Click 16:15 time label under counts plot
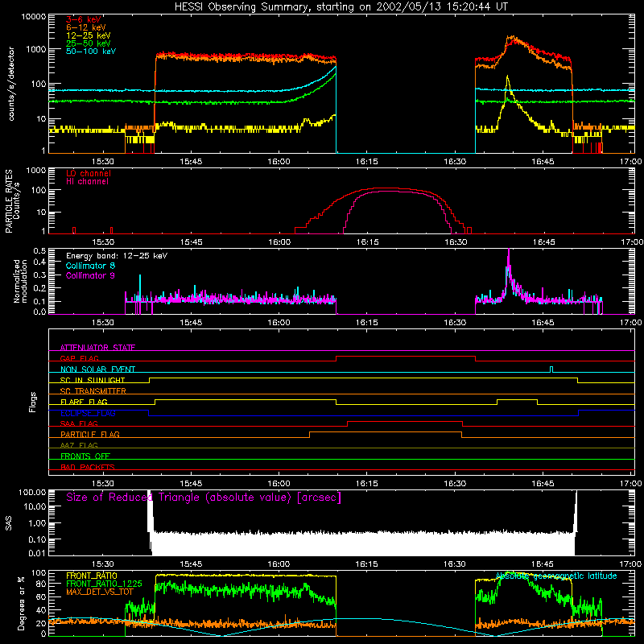The height and width of the screenshot is (644, 644). 366,162
